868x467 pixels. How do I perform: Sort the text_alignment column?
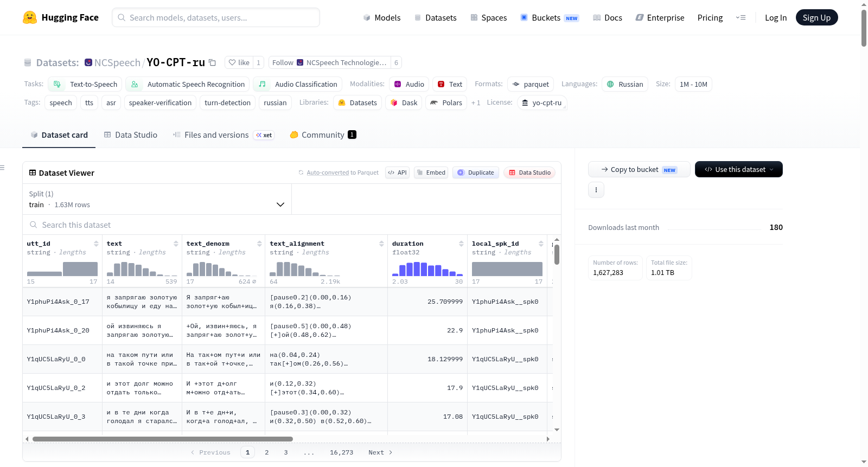(381, 244)
